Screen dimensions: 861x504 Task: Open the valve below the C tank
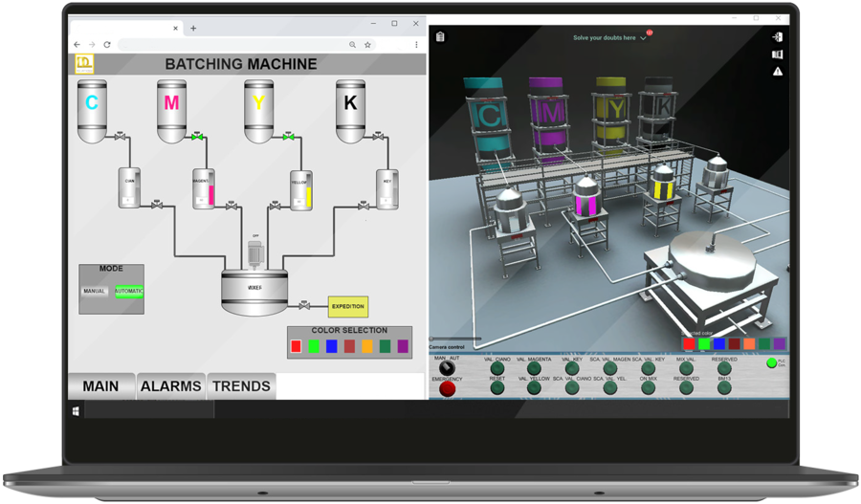click(x=120, y=136)
